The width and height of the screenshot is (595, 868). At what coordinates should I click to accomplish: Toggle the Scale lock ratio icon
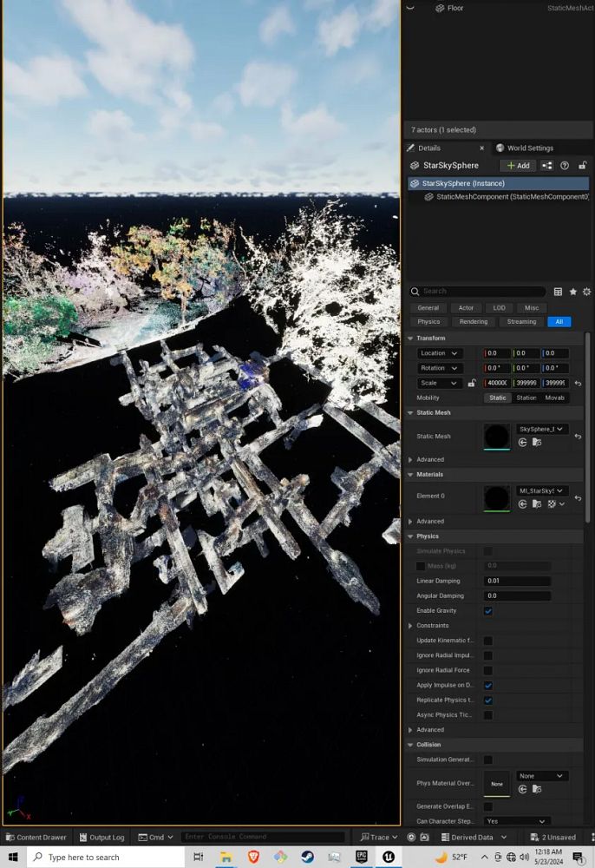pyautogui.click(x=472, y=383)
